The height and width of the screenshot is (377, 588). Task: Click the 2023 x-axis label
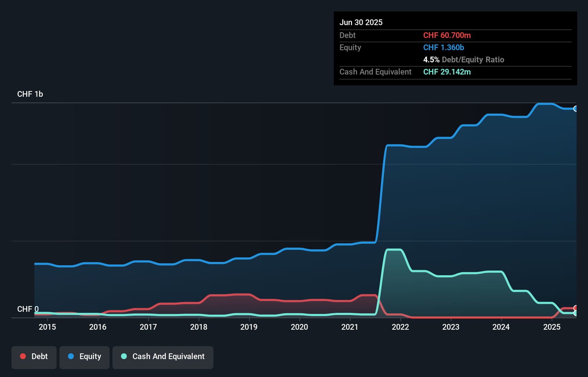[x=451, y=327]
